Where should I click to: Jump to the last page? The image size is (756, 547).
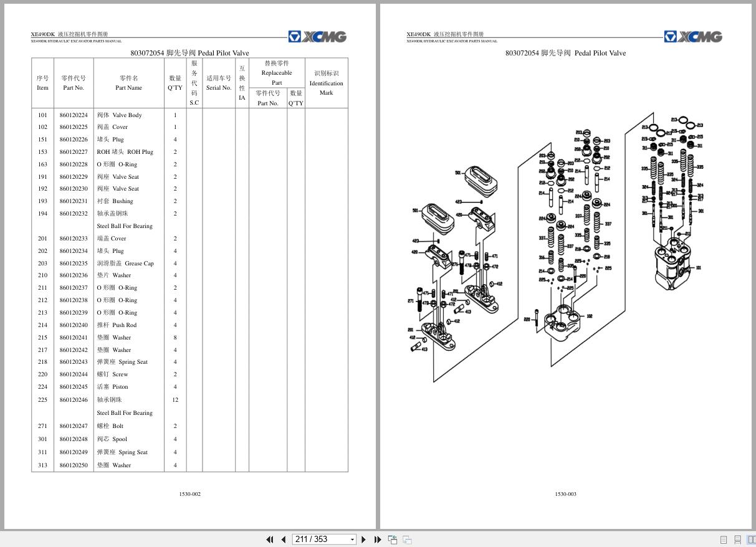378,540
